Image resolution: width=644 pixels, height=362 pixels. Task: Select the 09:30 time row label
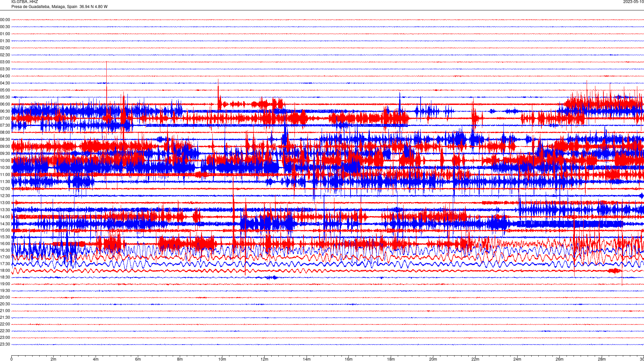coord(5,154)
